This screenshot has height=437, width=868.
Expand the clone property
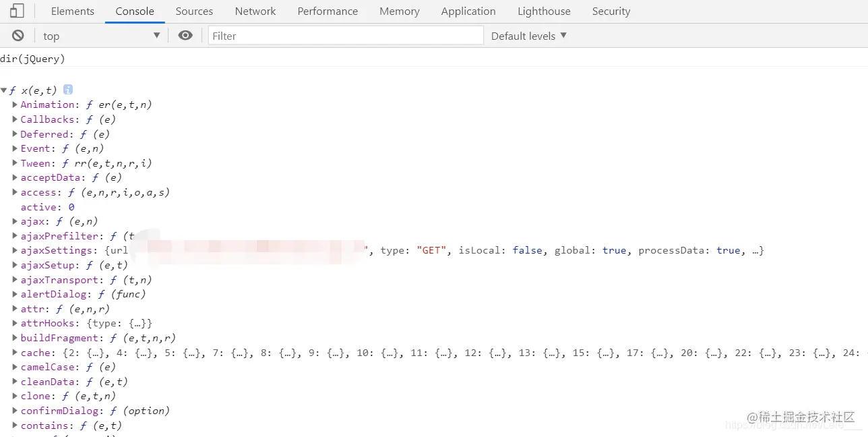[15, 396]
